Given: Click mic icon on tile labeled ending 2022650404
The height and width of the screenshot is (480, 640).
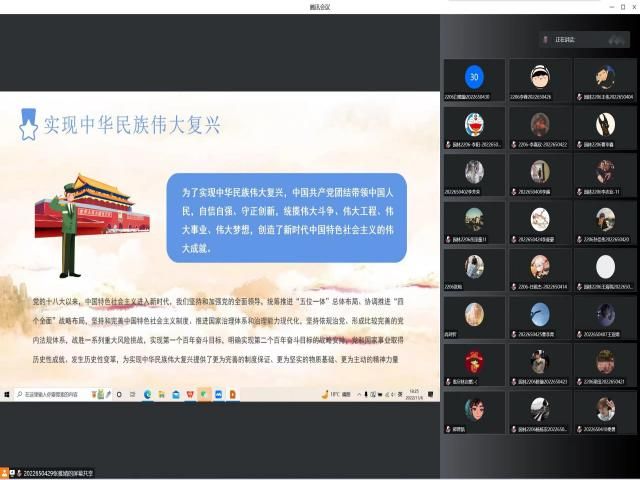Looking at the screenshot, I should 579,97.
